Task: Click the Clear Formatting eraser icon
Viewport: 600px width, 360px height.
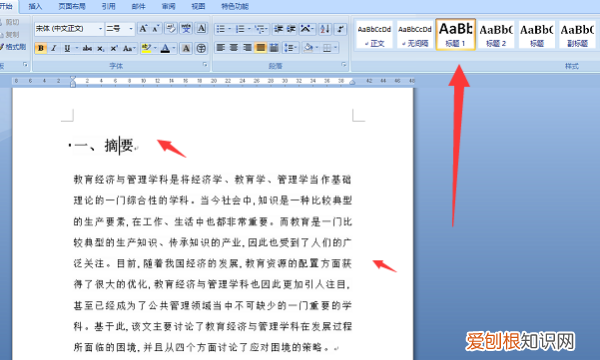Action: tap(171, 29)
